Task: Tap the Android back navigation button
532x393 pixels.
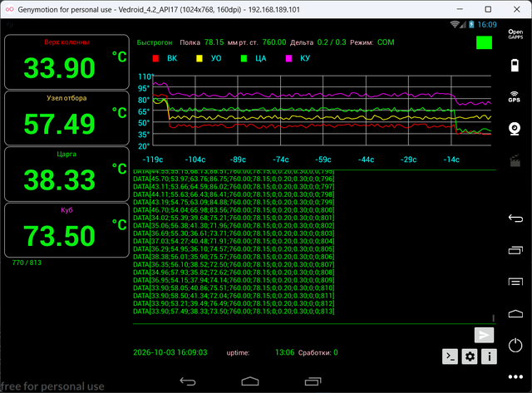Action: pyautogui.click(x=188, y=381)
